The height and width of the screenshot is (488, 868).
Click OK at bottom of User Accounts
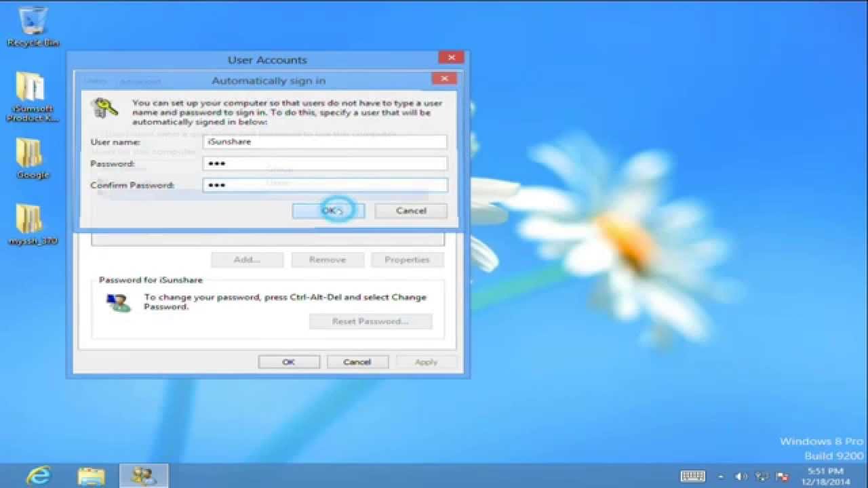(x=289, y=362)
